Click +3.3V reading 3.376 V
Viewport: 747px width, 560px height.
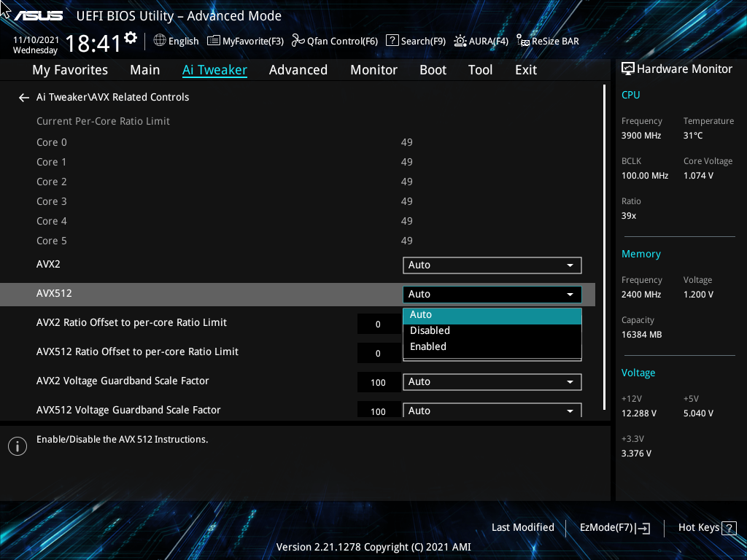(x=636, y=454)
